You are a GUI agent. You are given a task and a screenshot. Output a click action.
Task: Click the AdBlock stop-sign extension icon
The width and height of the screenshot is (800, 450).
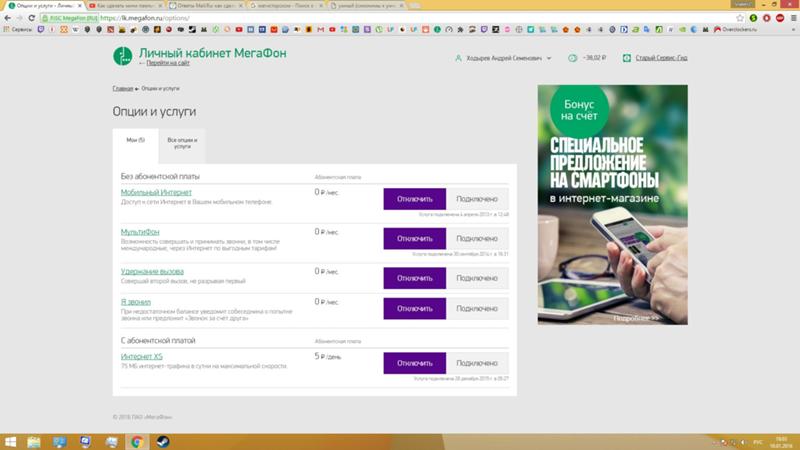coord(780,18)
